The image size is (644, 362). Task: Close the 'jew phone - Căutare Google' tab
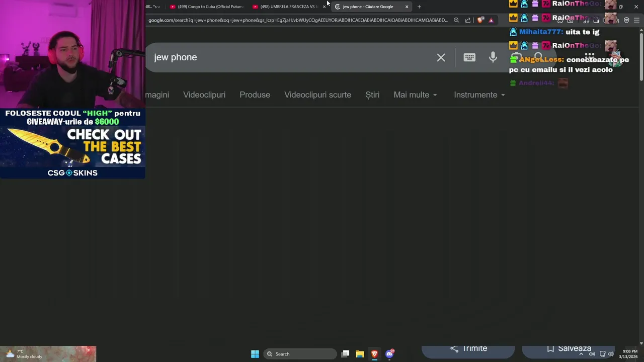pos(407,7)
